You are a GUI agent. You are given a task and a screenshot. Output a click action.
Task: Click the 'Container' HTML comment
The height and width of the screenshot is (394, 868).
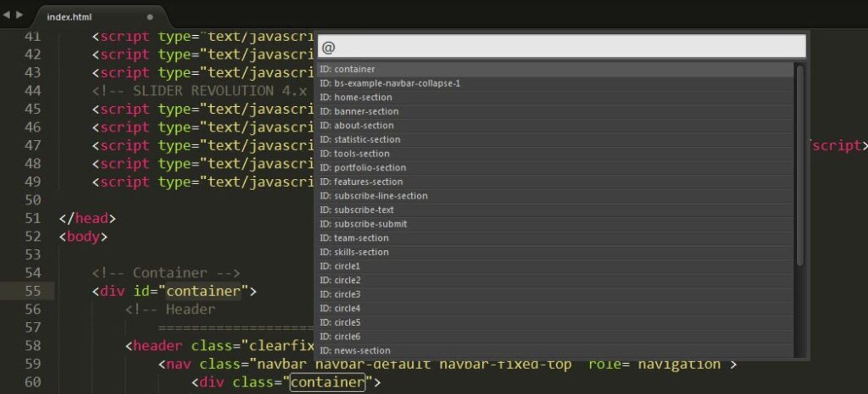(x=166, y=273)
